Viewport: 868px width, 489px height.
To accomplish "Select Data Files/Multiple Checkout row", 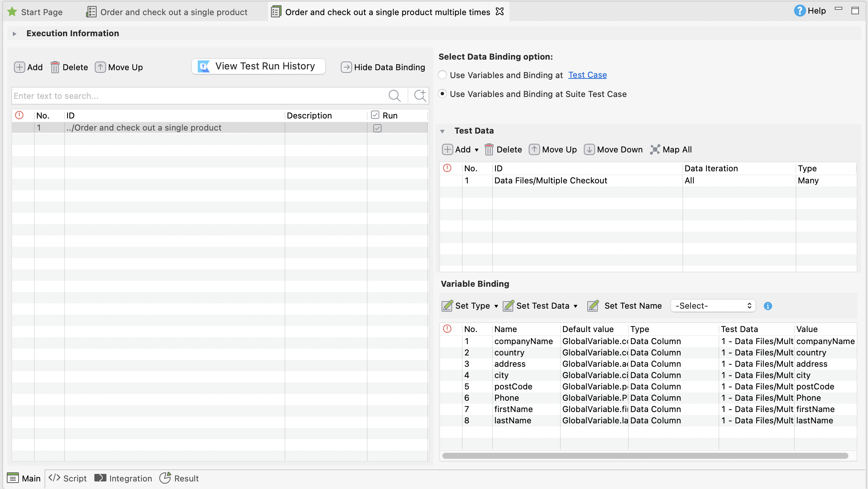I will [648, 181].
